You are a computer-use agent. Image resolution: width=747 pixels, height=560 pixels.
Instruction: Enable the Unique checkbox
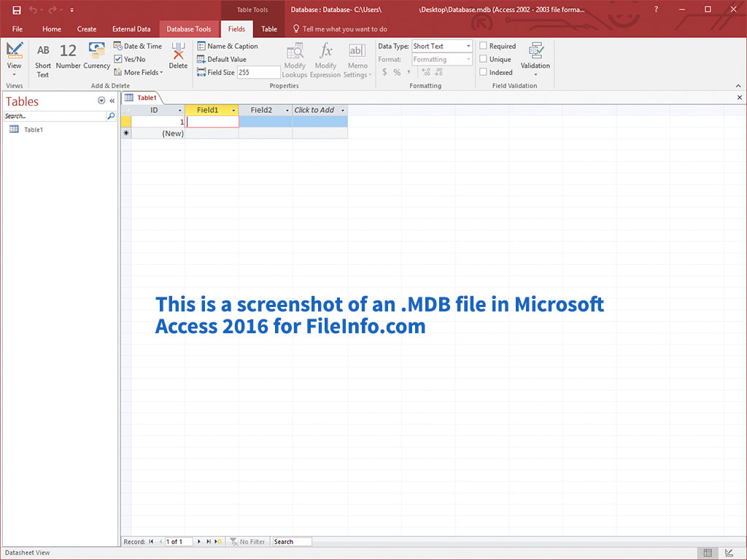tap(483, 59)
